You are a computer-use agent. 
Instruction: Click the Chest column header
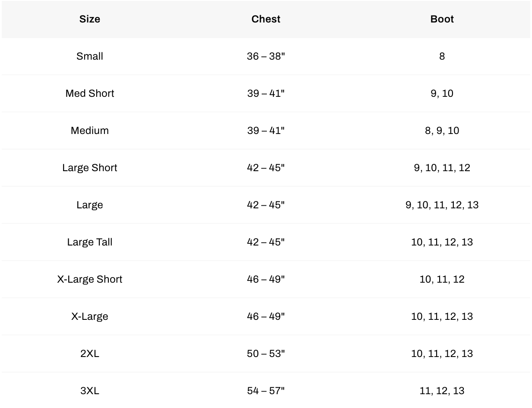pyautogui.click(x=266, y=19)
